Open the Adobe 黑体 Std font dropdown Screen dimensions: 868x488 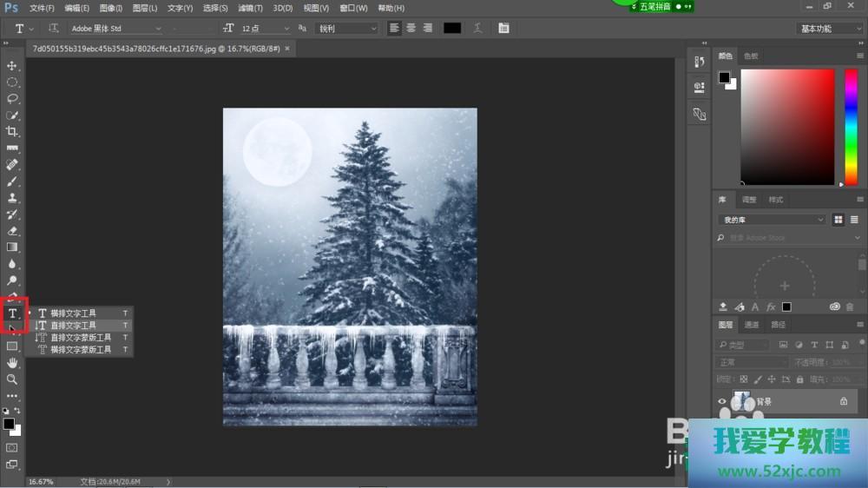[x=115, y=29]
